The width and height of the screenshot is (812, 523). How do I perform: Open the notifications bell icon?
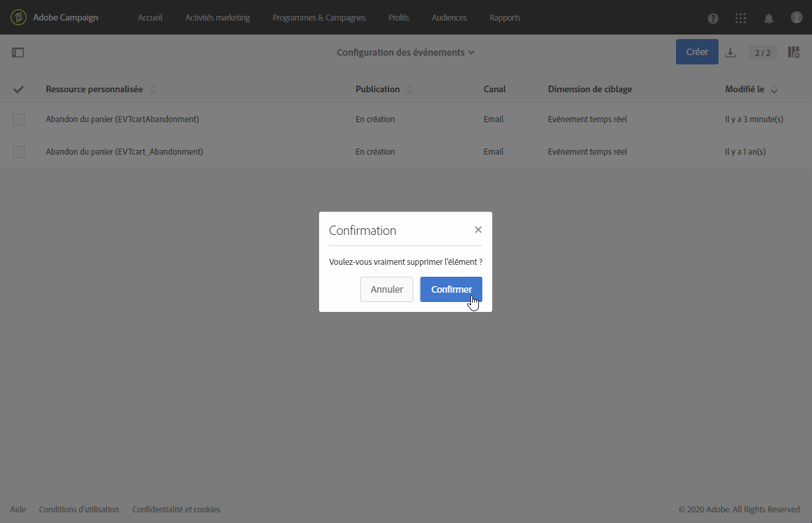[x=769, y=19]
